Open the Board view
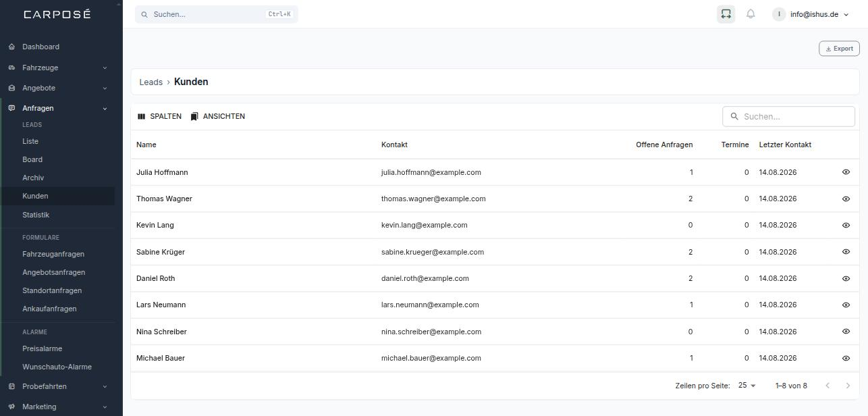Viewport: 868px width, 416px height. (32, 159)
